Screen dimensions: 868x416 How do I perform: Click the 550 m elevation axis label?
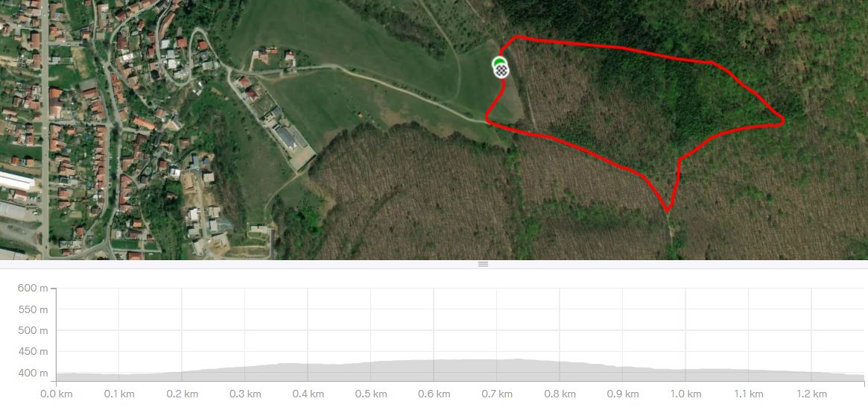tap(34, 309)
